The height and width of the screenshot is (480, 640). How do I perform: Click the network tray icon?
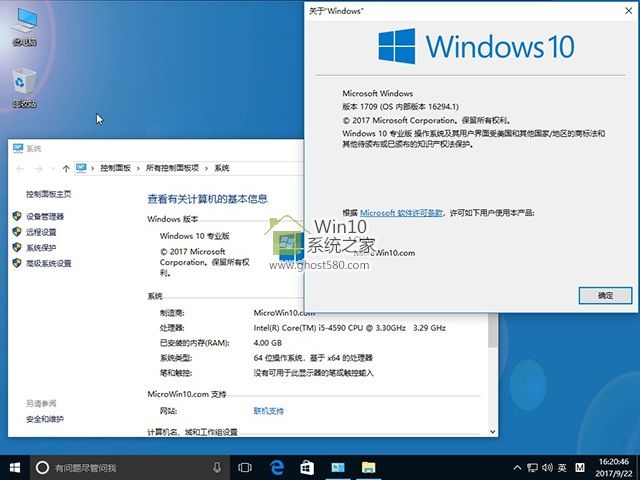532,468
